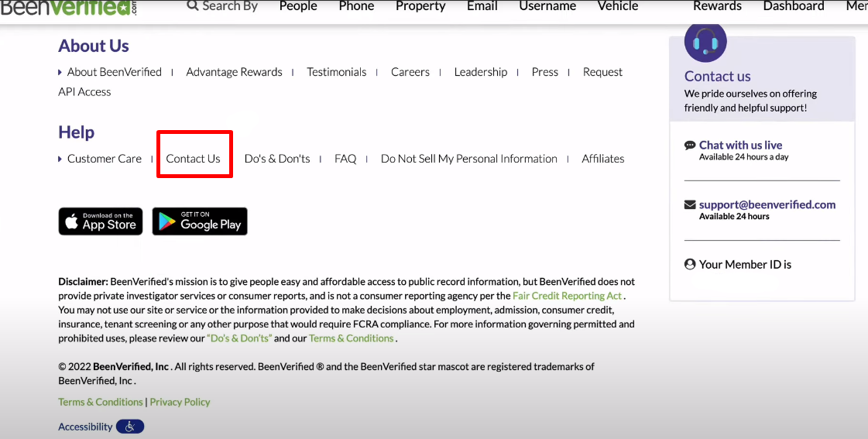The height and width of the screenshot is (439, 868).
Task: Click the About Us heading
Action: point(94,46)
